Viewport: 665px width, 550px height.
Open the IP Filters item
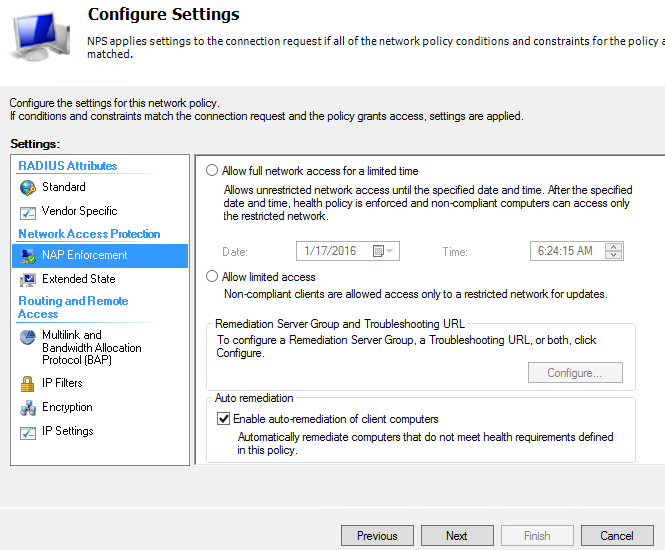click(x=100, y=383)
